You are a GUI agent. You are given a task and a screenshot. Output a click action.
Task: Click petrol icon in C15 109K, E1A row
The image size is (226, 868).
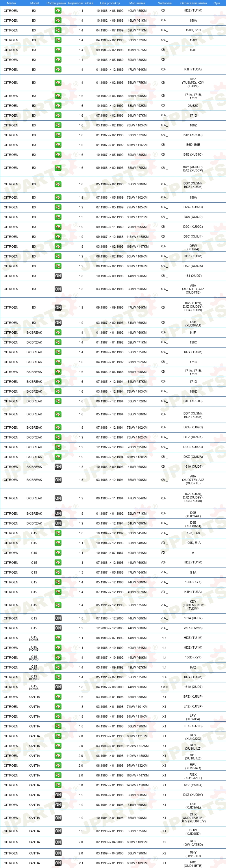[x=58, y=543]
